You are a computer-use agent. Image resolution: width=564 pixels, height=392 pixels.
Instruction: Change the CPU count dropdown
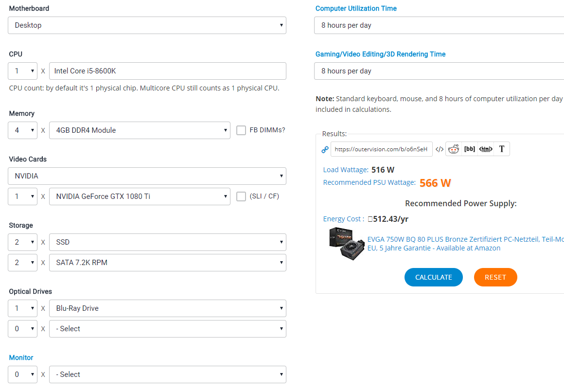pos(23,71)
